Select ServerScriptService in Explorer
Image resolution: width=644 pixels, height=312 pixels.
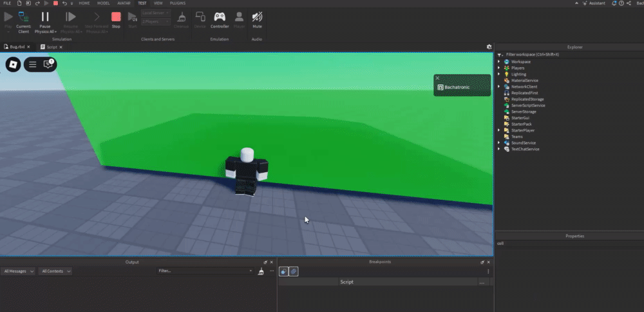(528, 105)
